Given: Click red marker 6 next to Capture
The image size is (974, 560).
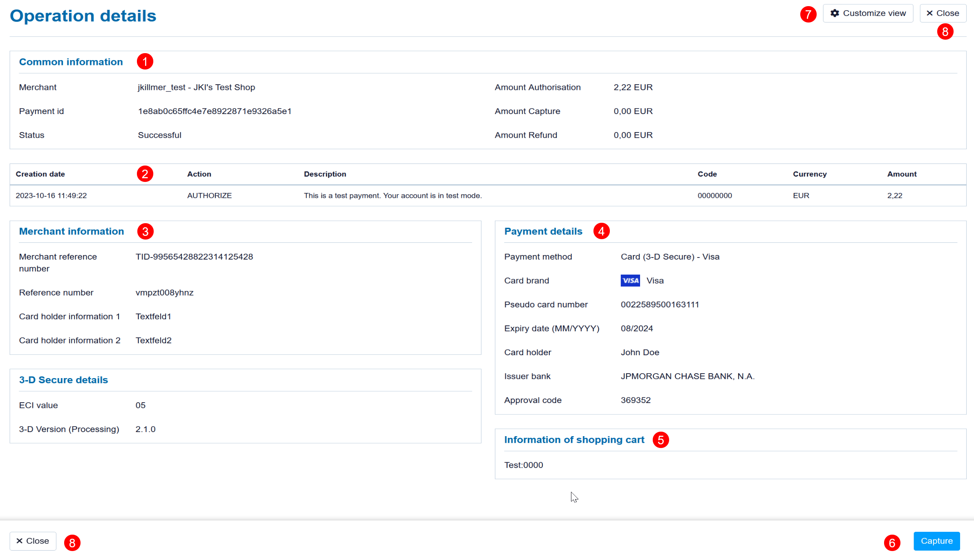Looking at the screenshot, I should pos(892,543).
